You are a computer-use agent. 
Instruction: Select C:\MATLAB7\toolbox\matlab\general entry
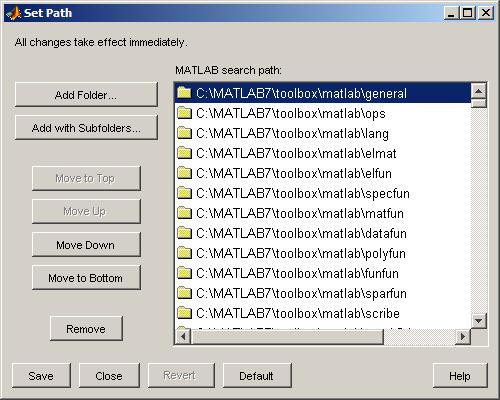[x=322, y=93]
